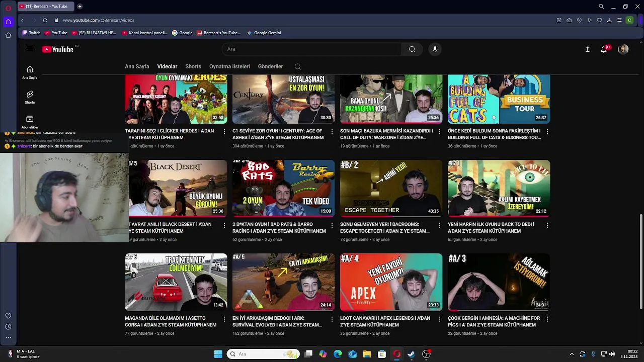Open Abonelikler in the YouTube sidebar

point(30,122)
